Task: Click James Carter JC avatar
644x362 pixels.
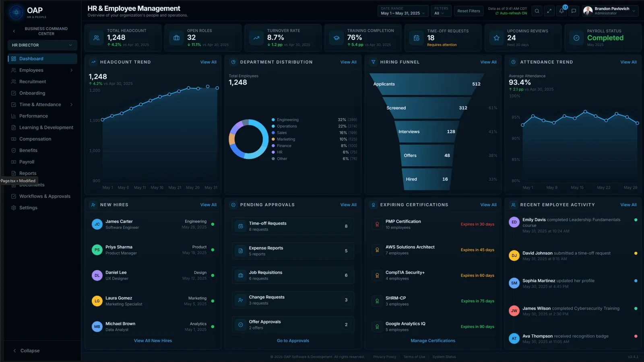Action: (97, 224)
